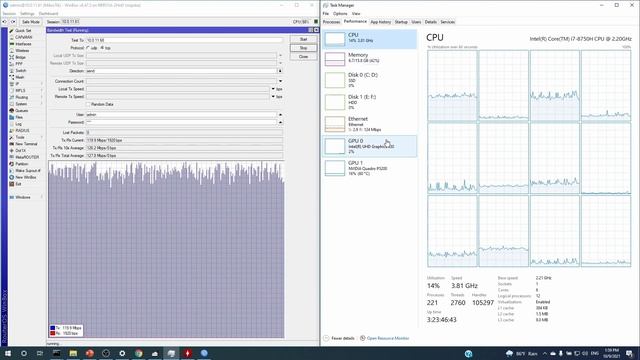This screenshot has width=640, height=360.
Task: Open Quick Set in WinBox sidebar
Action: 23,31
